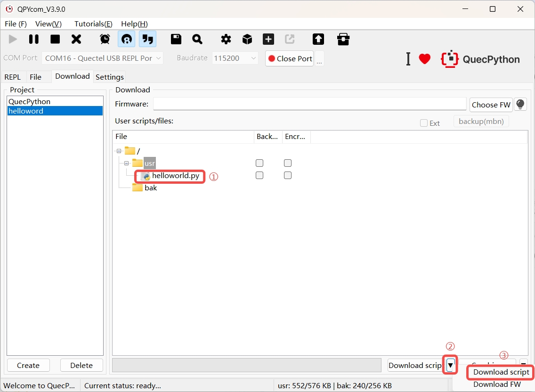Screen dimensions: 535x392
Task: Click the download progress bar
Action: click(x=246, y=365)
